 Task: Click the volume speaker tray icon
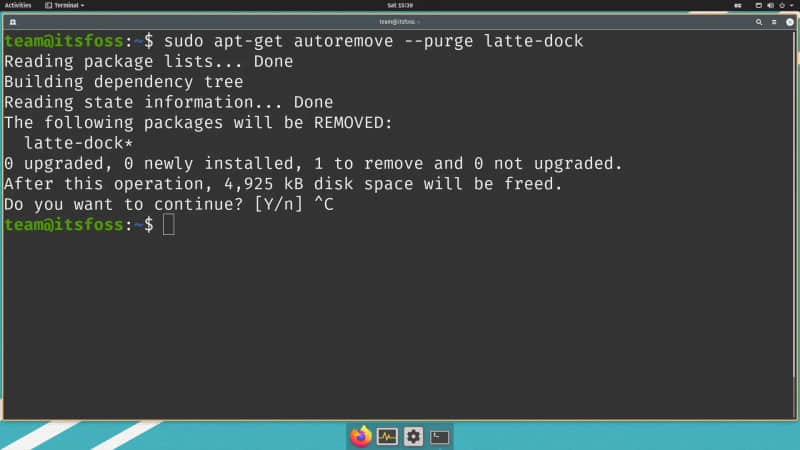[x=770, y=5]
